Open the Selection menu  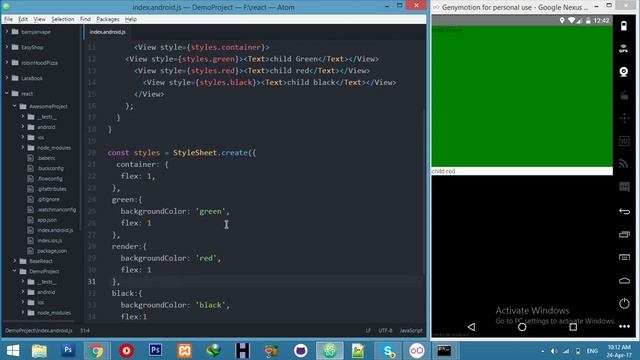pyautogui.click(x=62, y=19)
